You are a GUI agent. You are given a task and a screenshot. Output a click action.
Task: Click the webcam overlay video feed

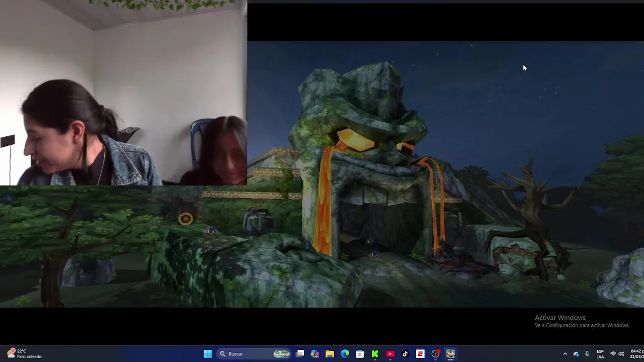click(123, 93)
